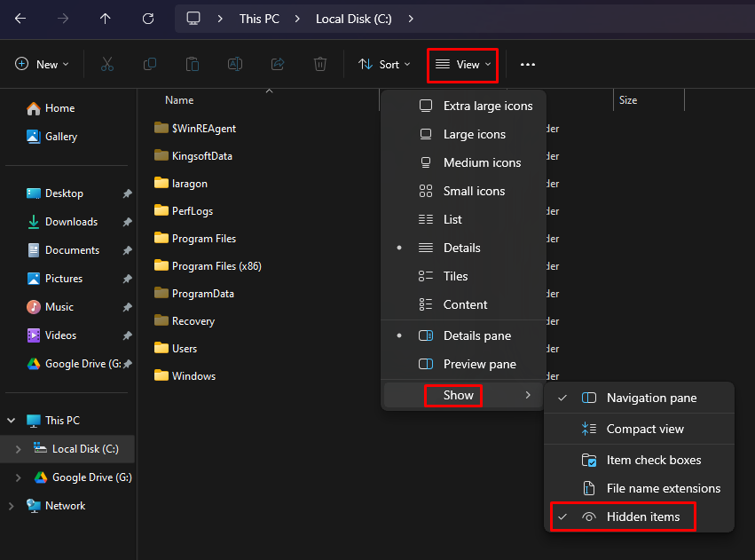This screenshot has height=560, width=755.
Task: Click the Paste clipboard icon
Action: pos(193,64)
